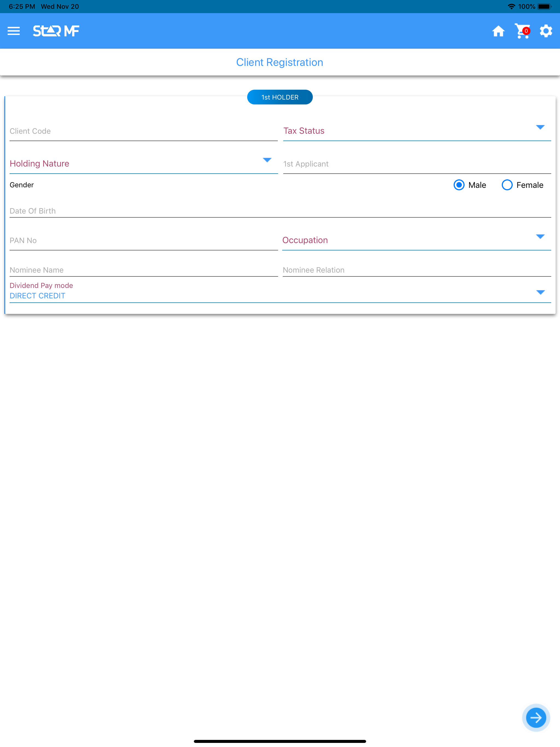Tap the Client Registration heading
Screen dimensions: 560x747
(280, 62)
